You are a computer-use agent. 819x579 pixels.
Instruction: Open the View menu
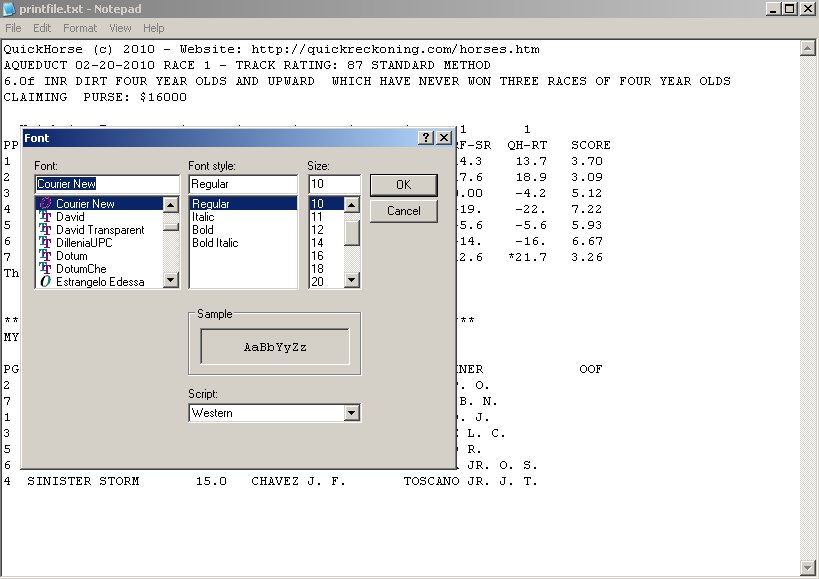pyautogui.click(x=120, y=28)
